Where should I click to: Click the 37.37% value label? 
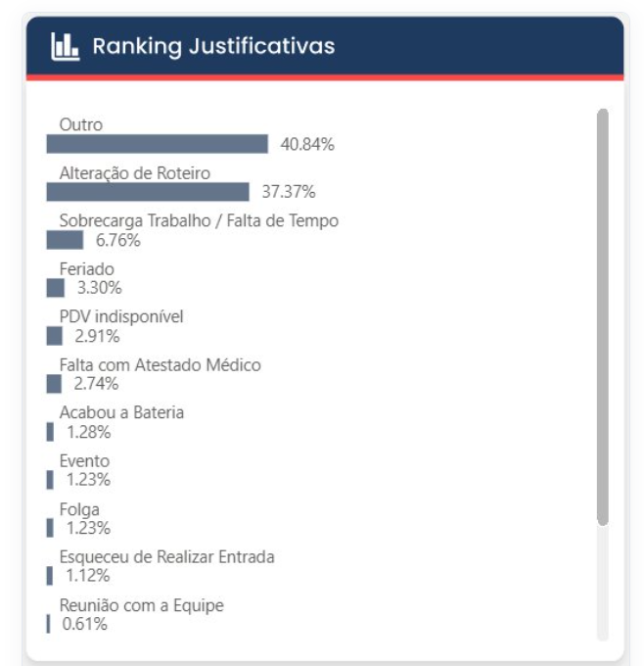tap(289, 192)
